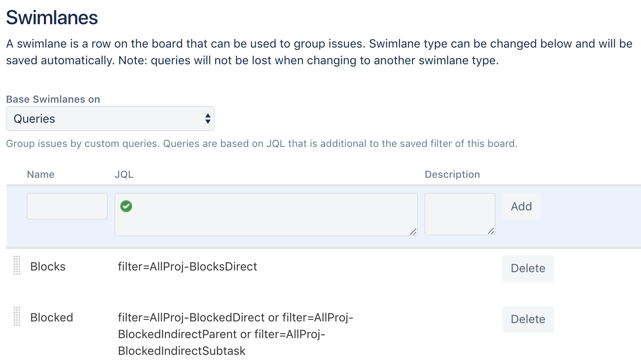Click the green JQL valid checkmark icon

click(126, 206)
